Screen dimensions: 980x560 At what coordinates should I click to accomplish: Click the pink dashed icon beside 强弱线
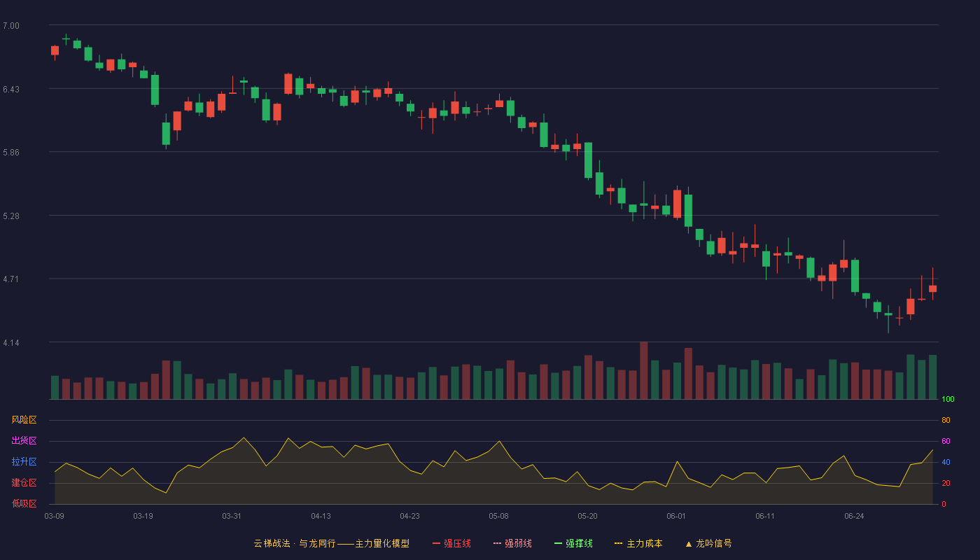pos(498,543)
